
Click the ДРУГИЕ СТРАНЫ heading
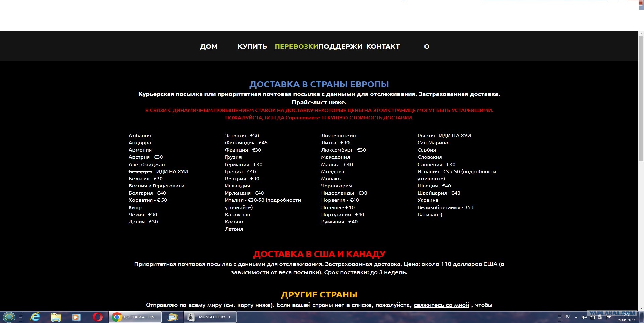(x=319, y=294)
